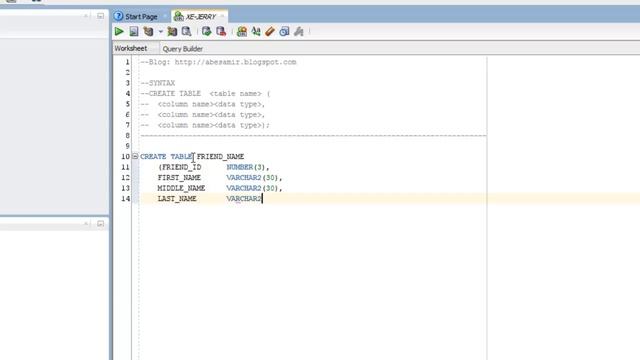Switch to the Start Page tab
Screen dimensions: 640x360
click(141, 17)
